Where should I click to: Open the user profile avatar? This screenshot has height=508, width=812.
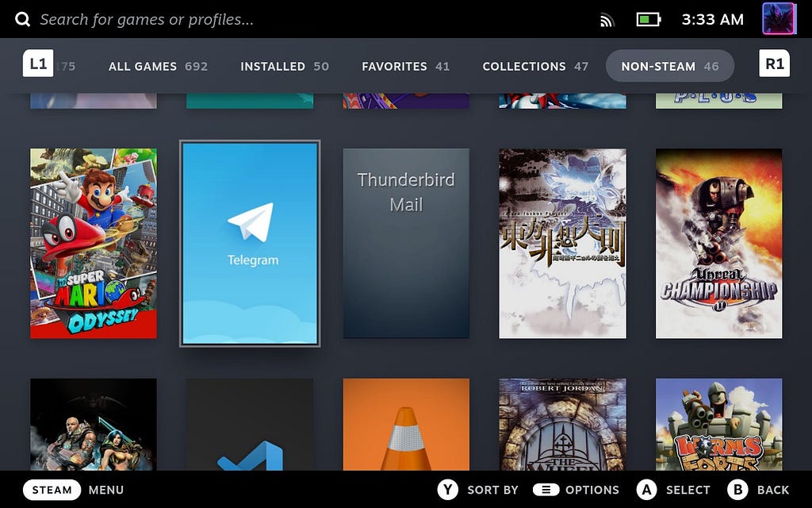(x=779, y=18)
